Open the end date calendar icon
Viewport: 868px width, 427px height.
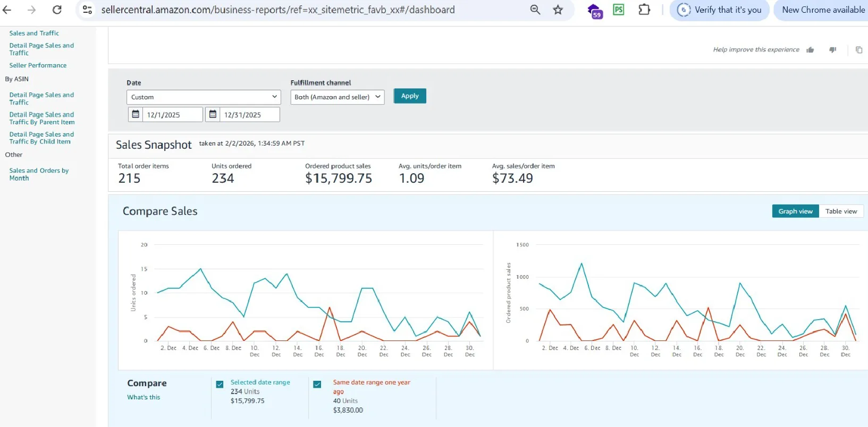[x=213, y=114]
